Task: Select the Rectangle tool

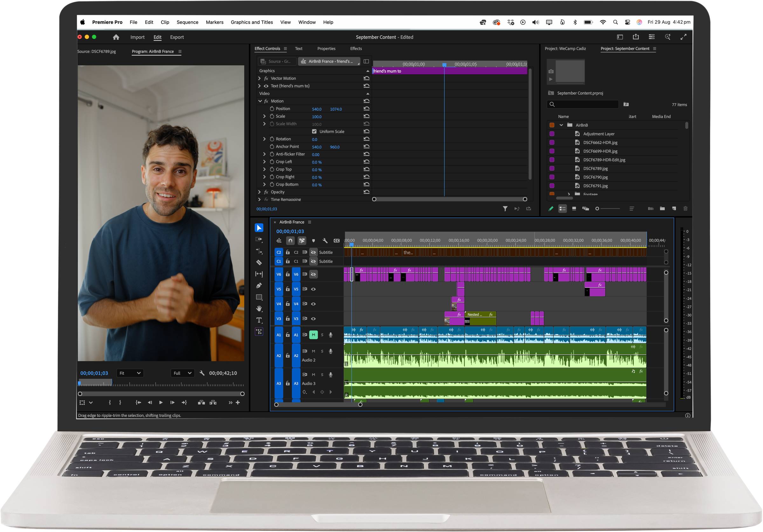Action: point(259,297)
